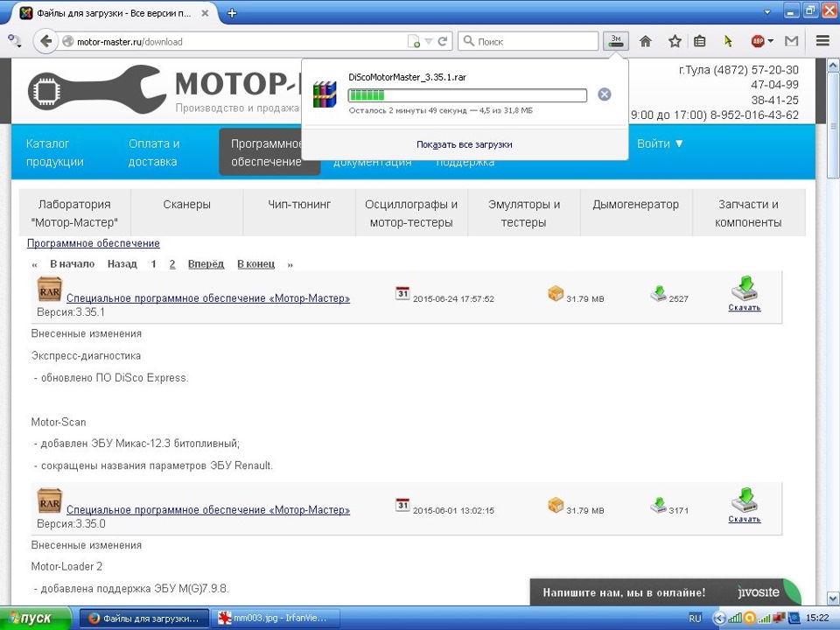Click the system tray clock 15:22
The width and height of the screenshot is (840, 630).
[817, 619]
